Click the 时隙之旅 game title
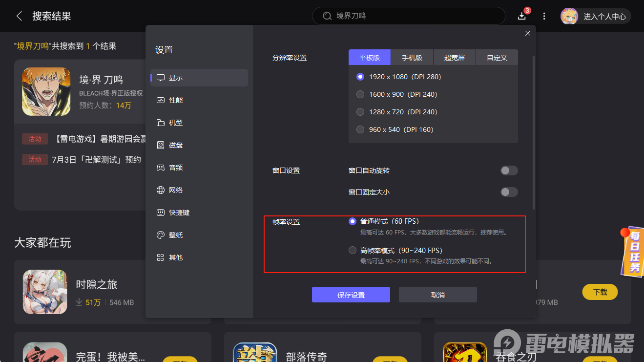Viewport: 644px width, 362px height. (x=97, y=284)
